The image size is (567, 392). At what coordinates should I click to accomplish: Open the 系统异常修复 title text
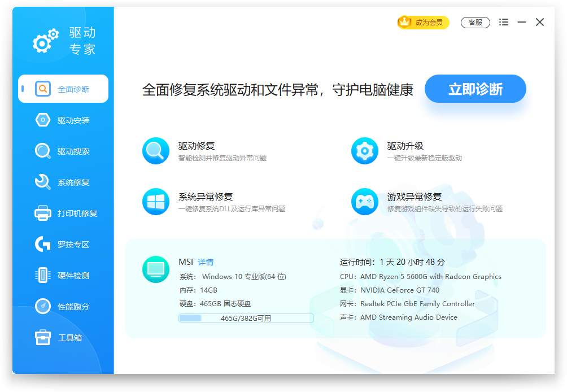click(x=206, y=197)
